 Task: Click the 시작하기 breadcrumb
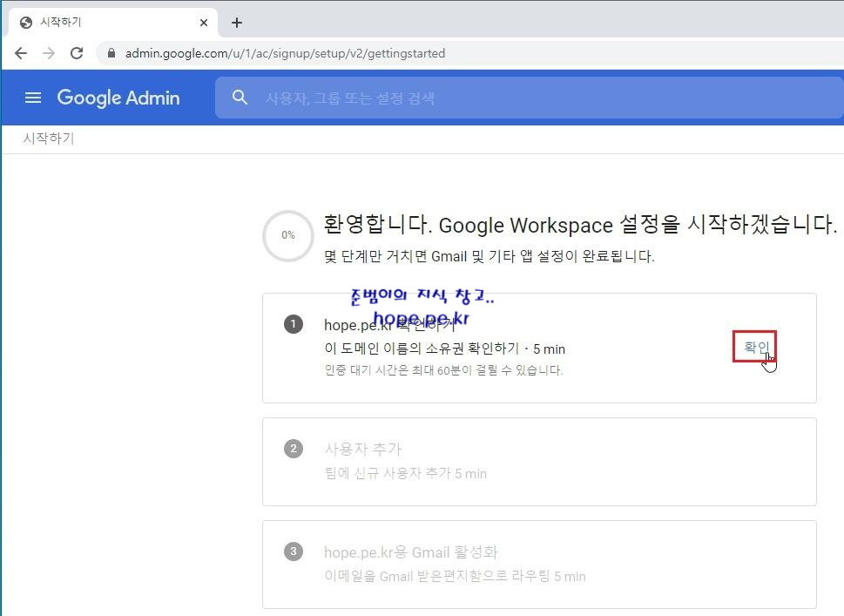49,139
